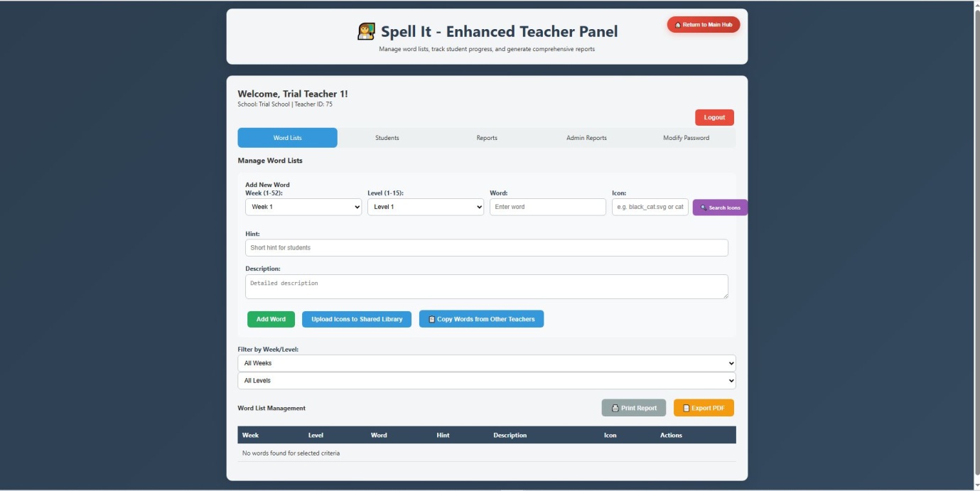The width and height of the screenshot is (980, 491).
Task: Select the Modify Password tab
Action: tap(686, 138)
